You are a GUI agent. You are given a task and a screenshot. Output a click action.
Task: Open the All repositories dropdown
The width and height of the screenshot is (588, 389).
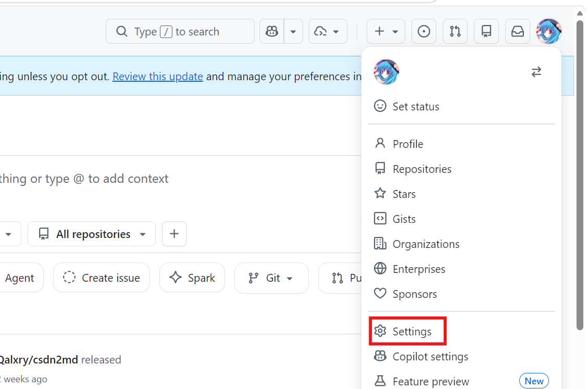click(x=92, y=234)
